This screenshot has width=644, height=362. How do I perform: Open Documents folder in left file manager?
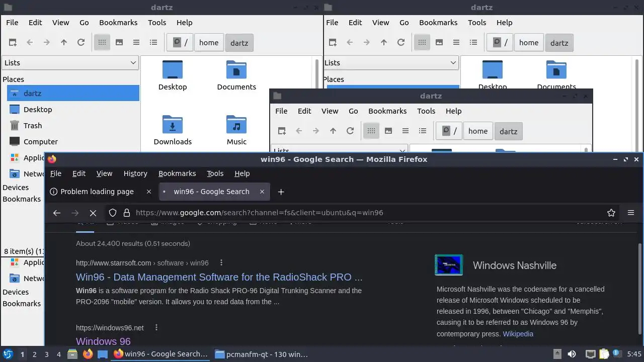point(236,75)
